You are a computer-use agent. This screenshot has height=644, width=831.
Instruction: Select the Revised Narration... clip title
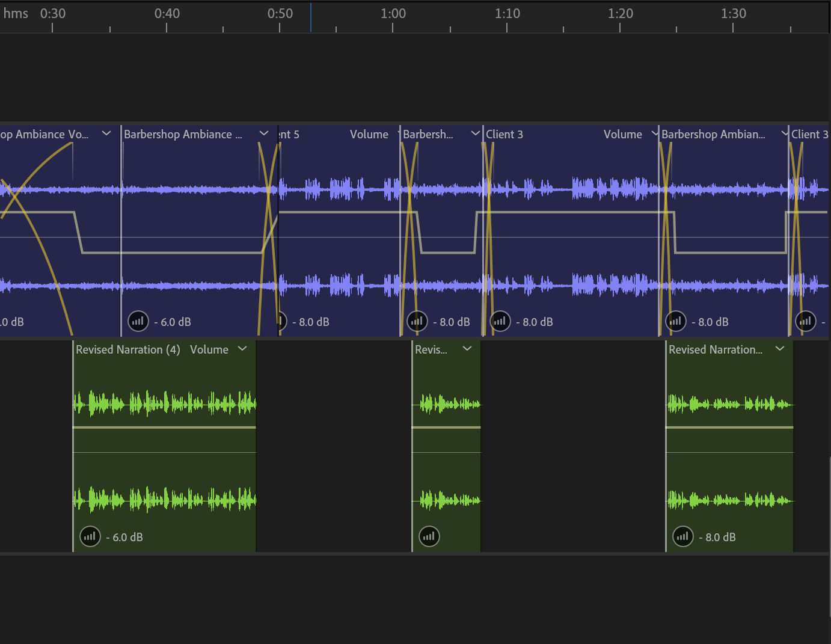pos(716,350)
